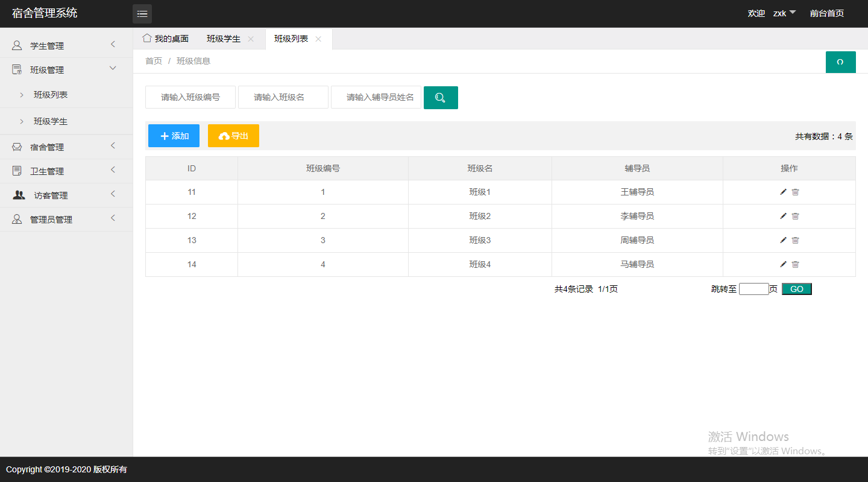Close the 班级列表 tab
Screen dimensions: 868x482
point(318,39)
